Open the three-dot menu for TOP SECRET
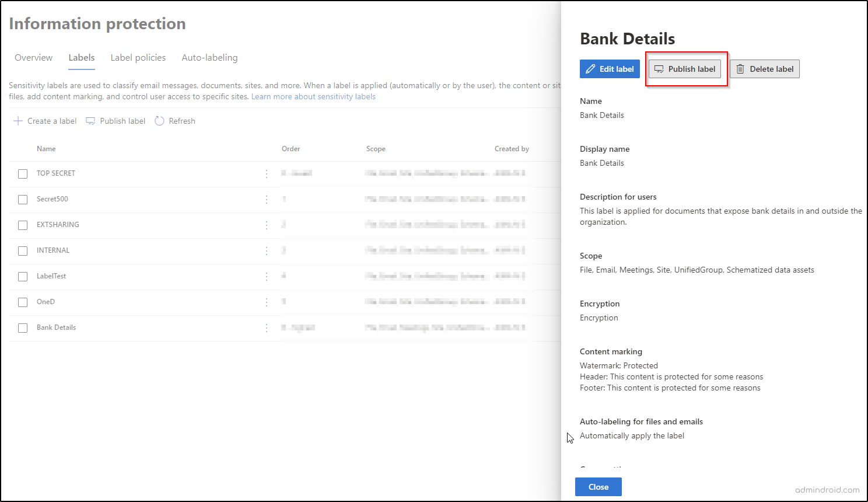868x502 pixels. (267, 173)
